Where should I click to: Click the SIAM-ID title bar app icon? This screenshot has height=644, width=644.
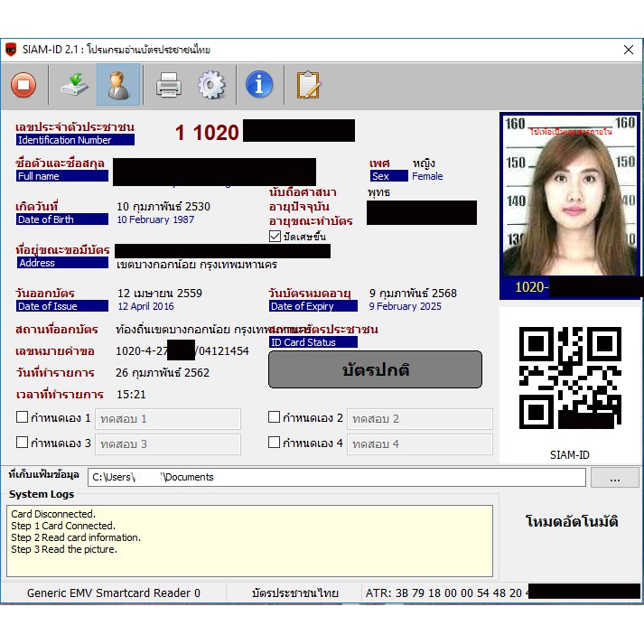12,50
